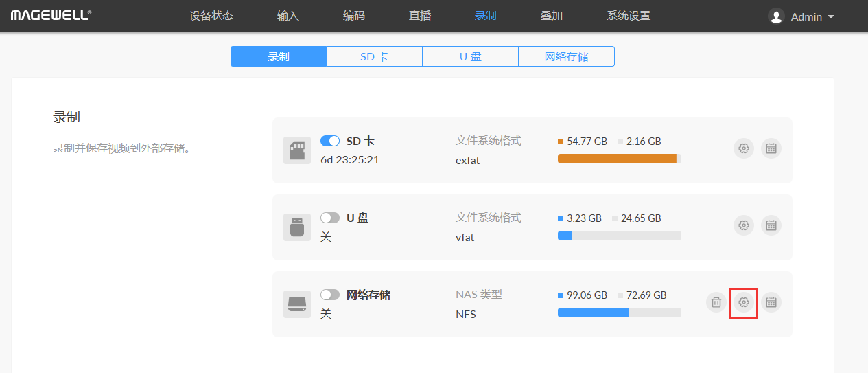868x373 pixels.
Task: Open SD 卡 settings gear icon
Action: pos(743,148)
